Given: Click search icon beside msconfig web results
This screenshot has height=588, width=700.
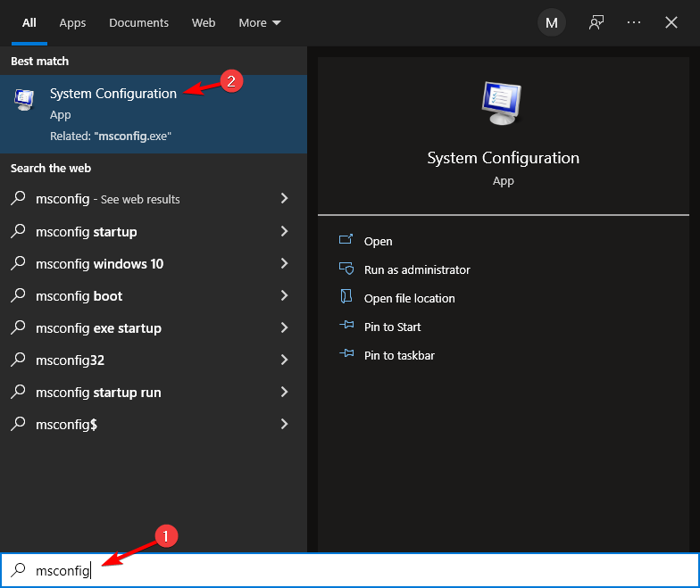Looking at the screenshot, I should pos(18,198).
